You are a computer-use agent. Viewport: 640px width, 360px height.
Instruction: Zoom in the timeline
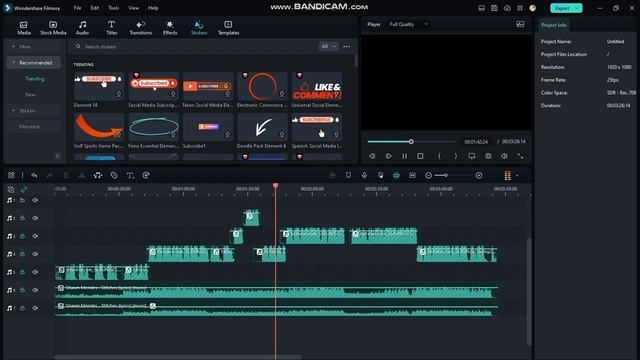point(479,176)
